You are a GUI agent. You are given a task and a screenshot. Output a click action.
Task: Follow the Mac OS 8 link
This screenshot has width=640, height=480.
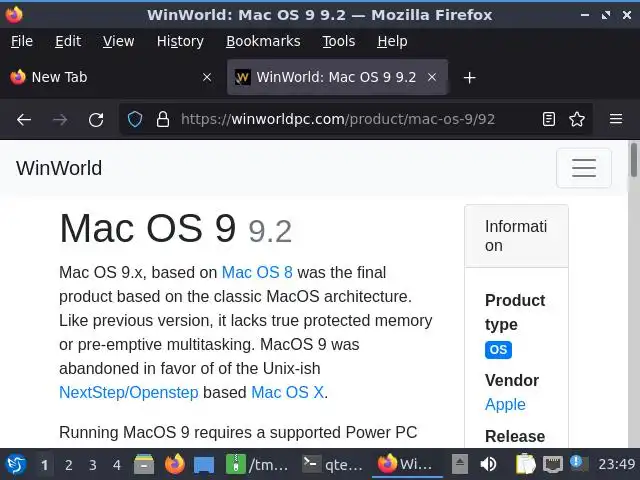pos(257,272)
